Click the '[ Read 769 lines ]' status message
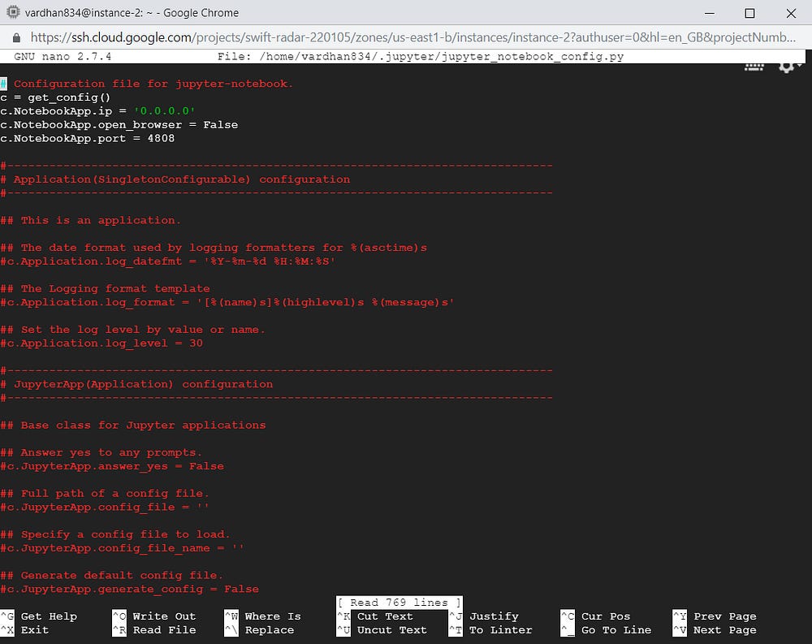The image size is (812, 644). (x=400, y=603)
